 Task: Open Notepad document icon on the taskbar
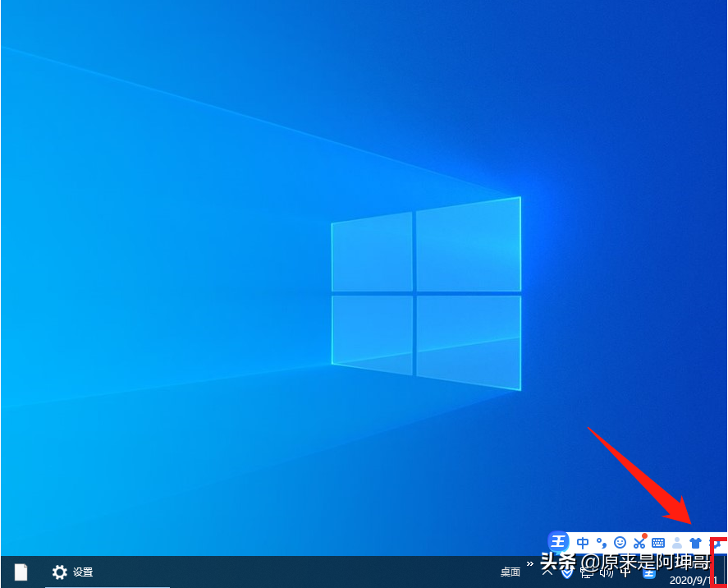pos(19,572)
